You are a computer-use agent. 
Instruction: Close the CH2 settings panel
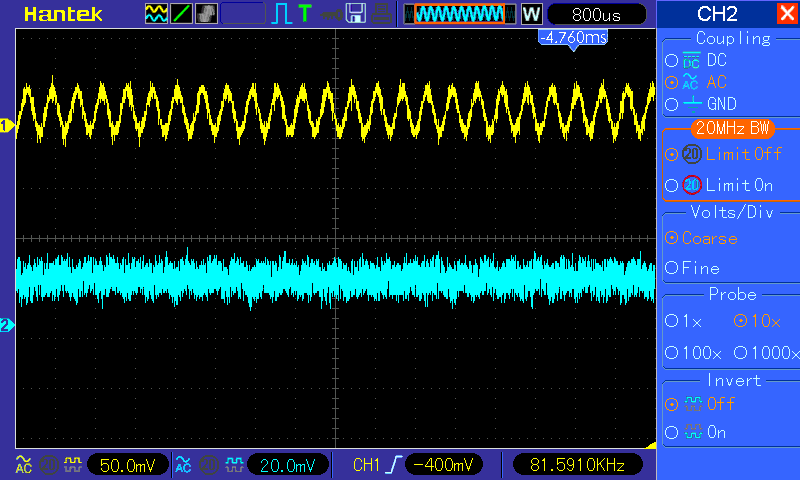tap(787, 14)
